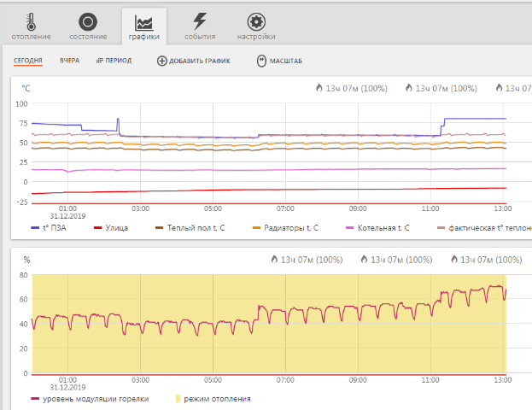The width and height of the screenshot is (532, 410).
Task: Click the plus icon for добавить график
Action: click(x=162, y=61)
